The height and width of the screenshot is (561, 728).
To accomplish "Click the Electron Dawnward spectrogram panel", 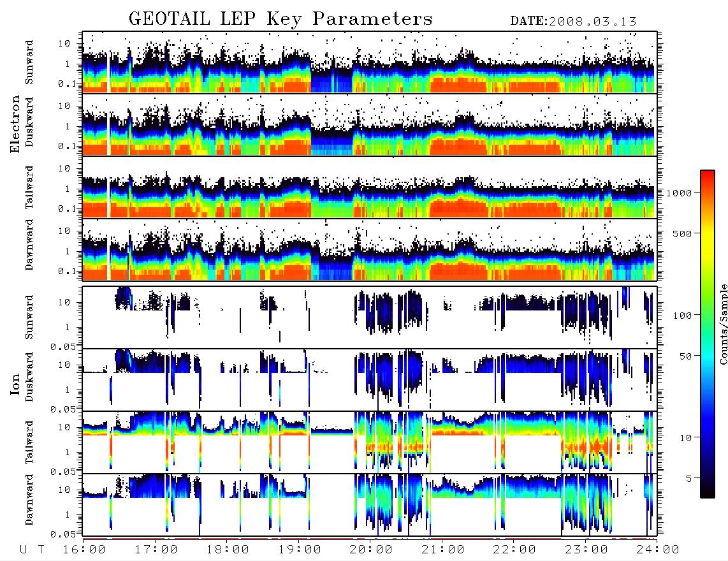I will (370, 249).
